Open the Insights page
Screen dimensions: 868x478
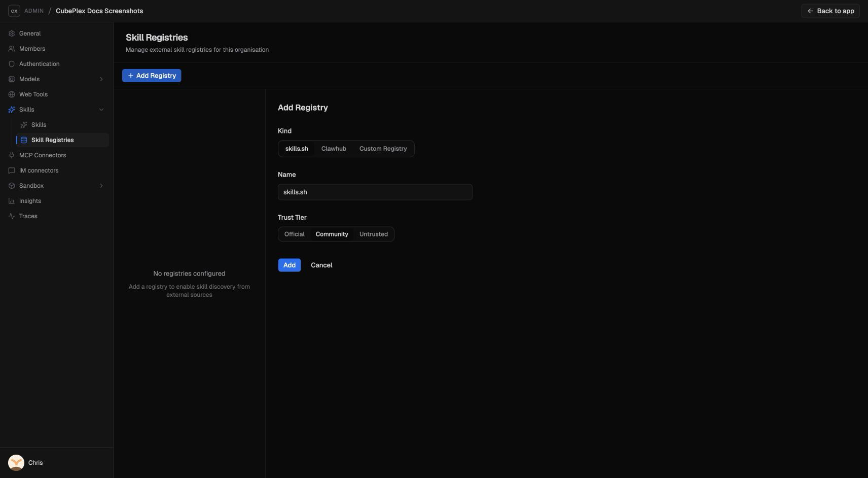pyautogui.click(x=56, y=201)
